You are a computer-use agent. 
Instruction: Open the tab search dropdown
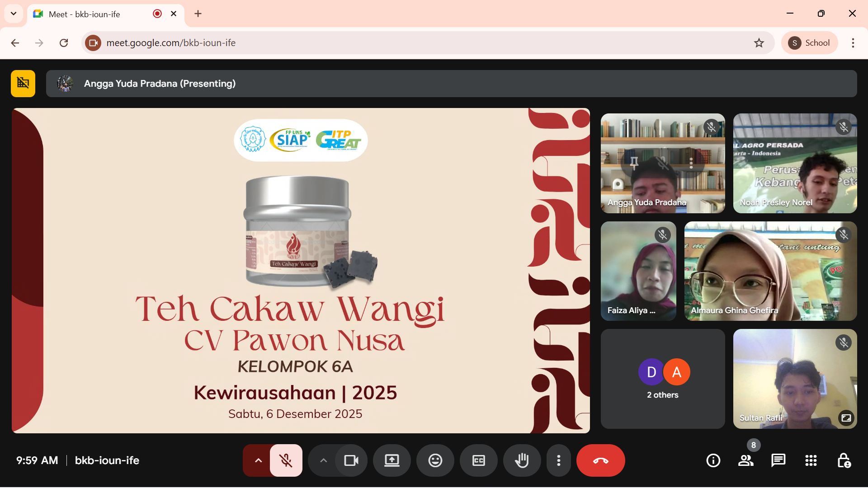pos(14,14)
